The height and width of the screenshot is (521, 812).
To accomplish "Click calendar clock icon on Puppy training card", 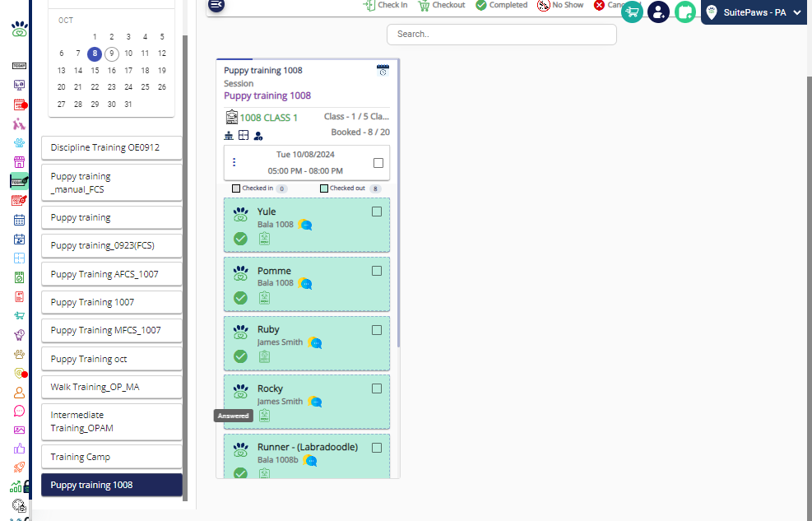I will click(383, 71).
